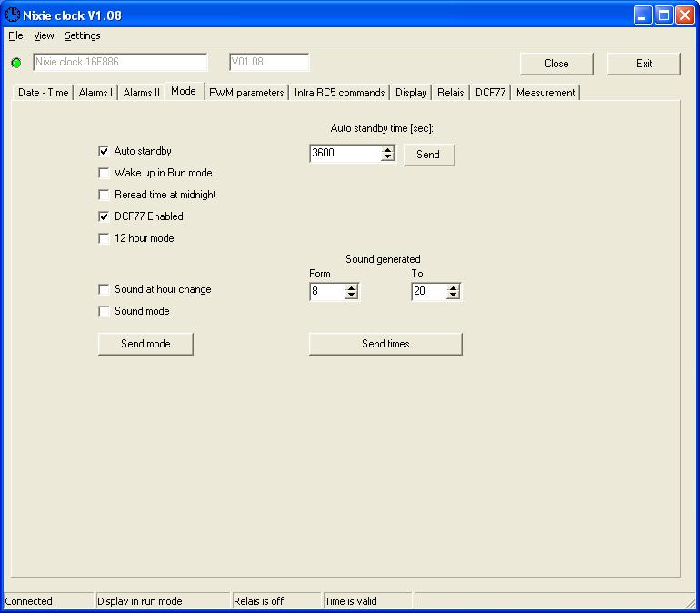Enable Wake up in Run mode
Screen dimensions: 700x613
[x=104, y=173]
